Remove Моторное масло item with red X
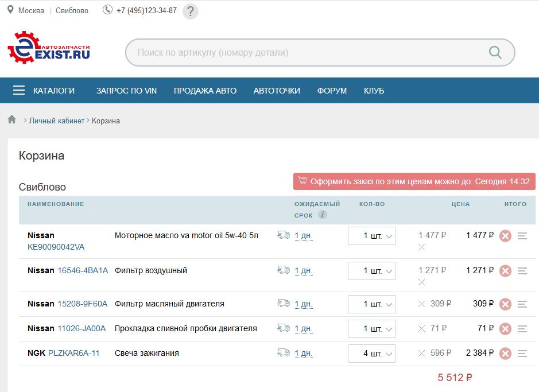The width and height of the screenshot is (539, 392). (x=505, y=236)
